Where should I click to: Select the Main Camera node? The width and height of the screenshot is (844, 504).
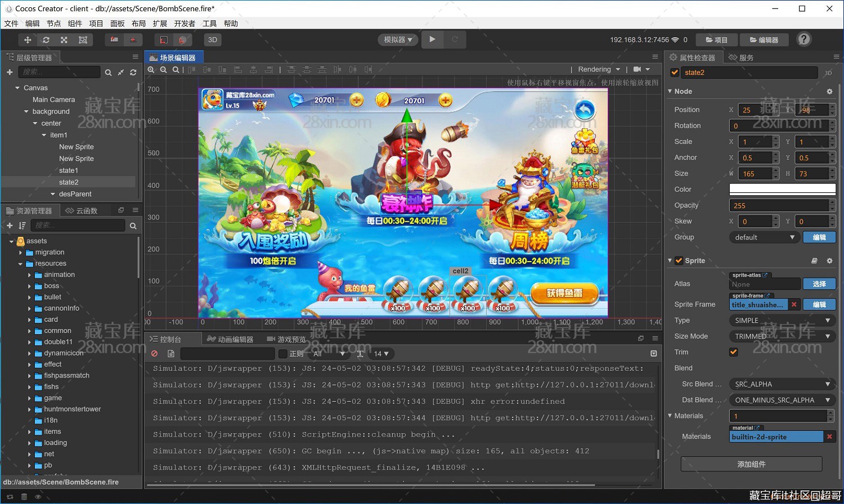[x=53, y=100]
